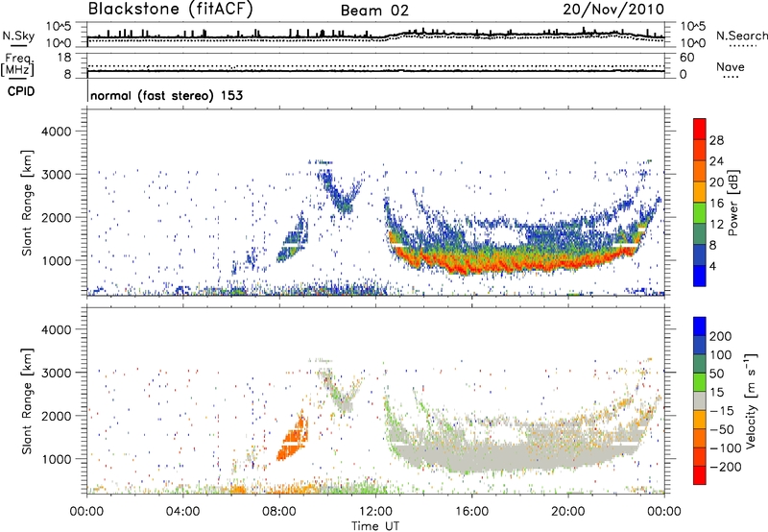Click the '18' frequency axis tick label

click(x=63, y=58)
